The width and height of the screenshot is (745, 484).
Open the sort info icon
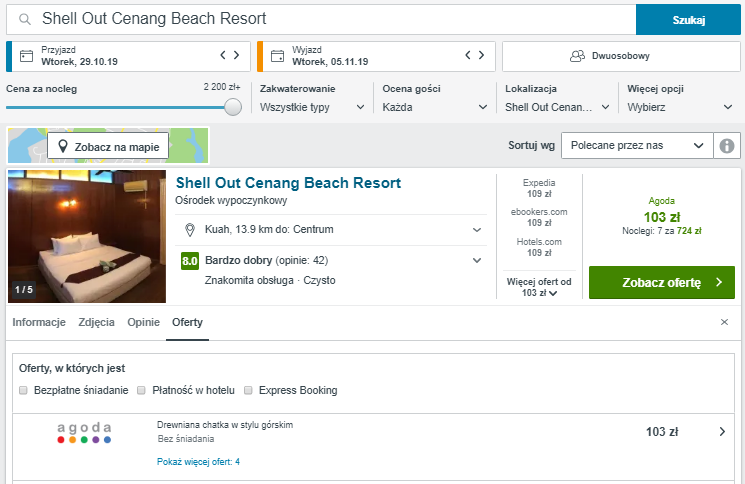click(726, 145)
